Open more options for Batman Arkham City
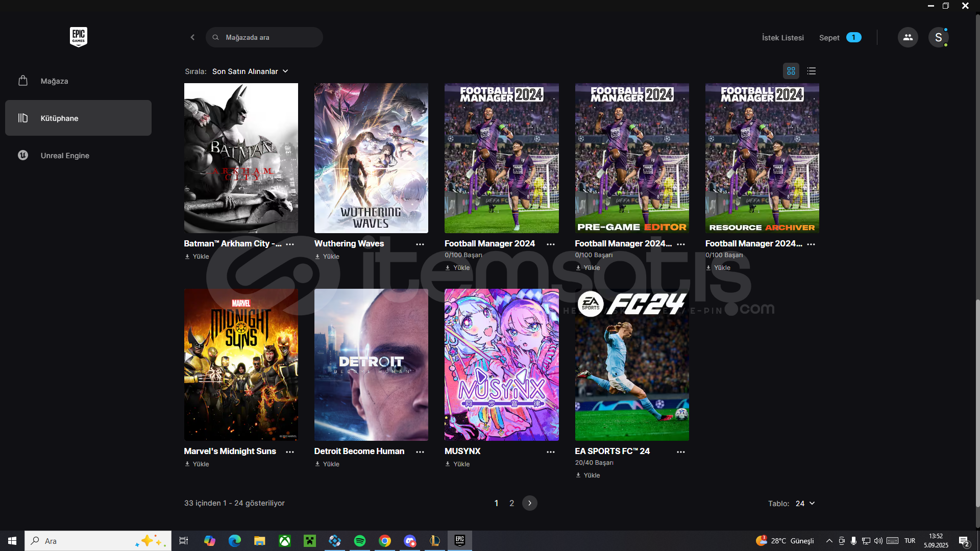The image size is (980, 551). point(290,244)
